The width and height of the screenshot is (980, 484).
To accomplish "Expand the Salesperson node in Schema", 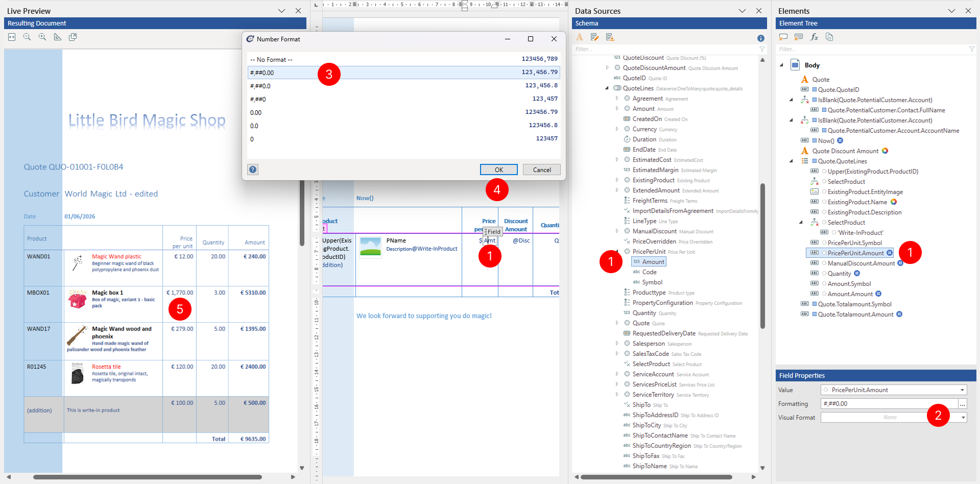I will 617,344.
